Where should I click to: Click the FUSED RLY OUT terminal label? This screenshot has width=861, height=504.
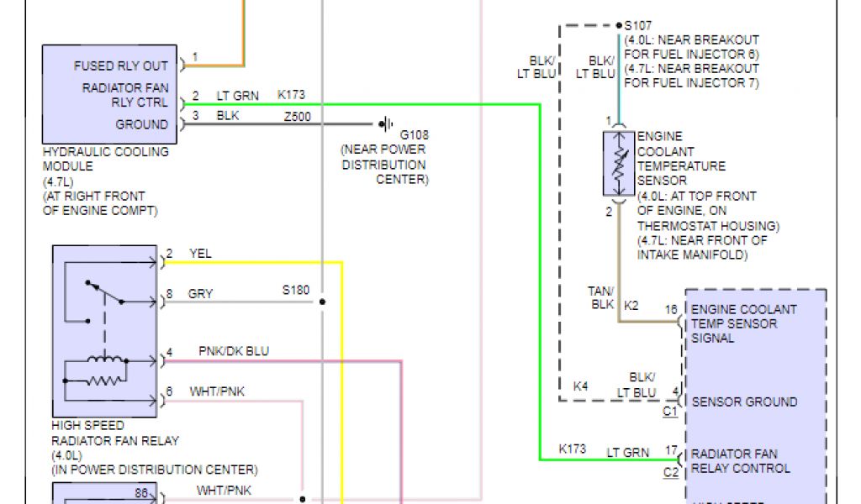(x=120, y=66)
